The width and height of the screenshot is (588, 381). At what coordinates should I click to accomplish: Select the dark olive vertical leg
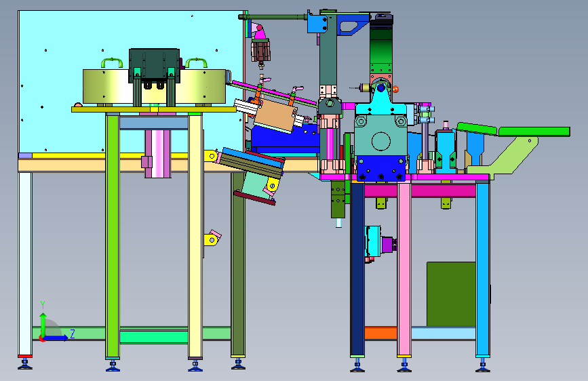tap(238, 264)
